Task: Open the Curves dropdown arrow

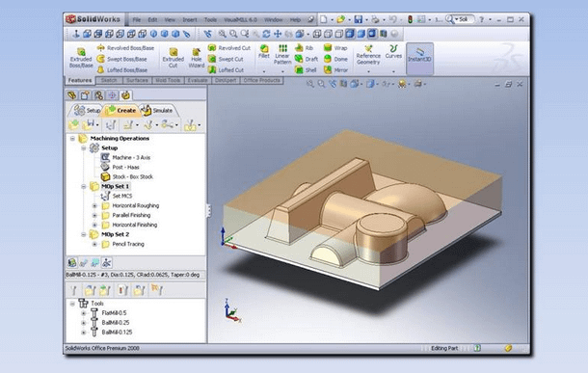Action: pyautogui.click(x=393, y=71)
